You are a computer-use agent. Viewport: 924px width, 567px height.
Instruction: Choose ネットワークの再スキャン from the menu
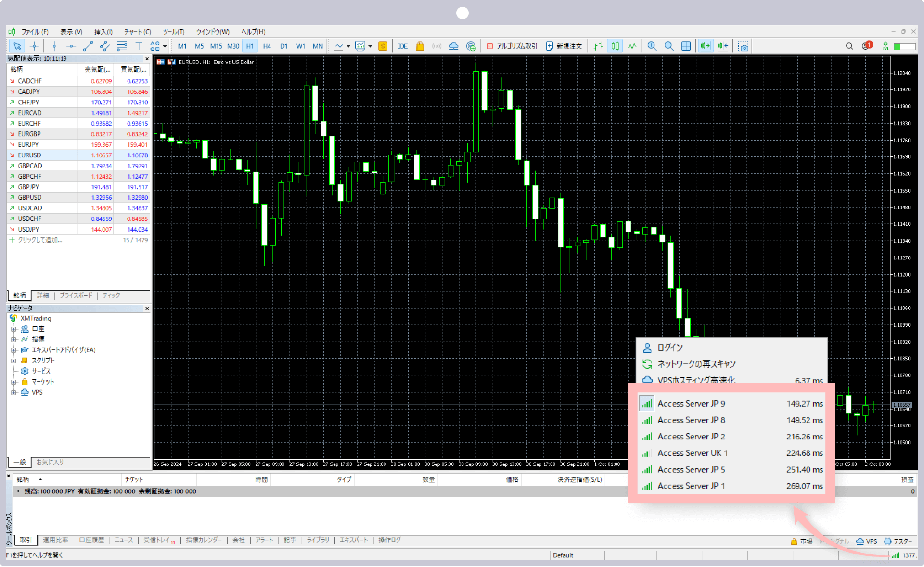(731, 364)
